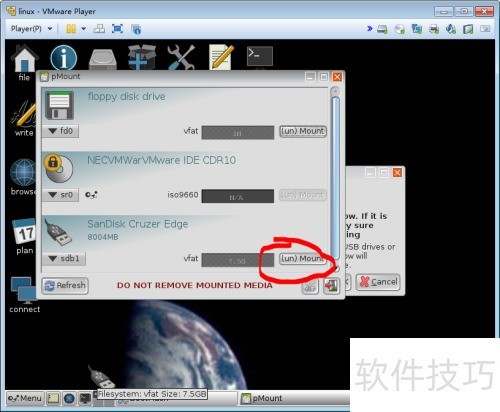Click VMware sound card device icon
Image resolution: width=500 pixels, height=412 pixels.
click(x=451, y=29)
